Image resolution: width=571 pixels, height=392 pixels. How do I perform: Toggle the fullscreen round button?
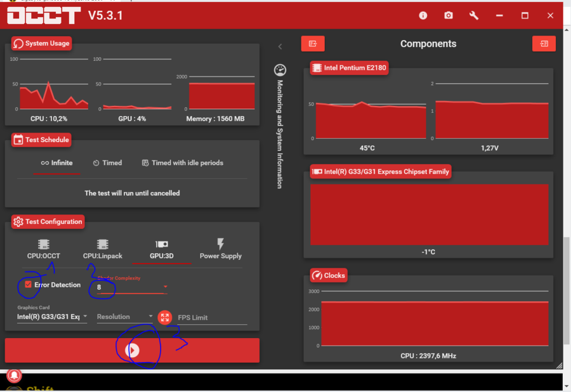click(x=164, y=317)
